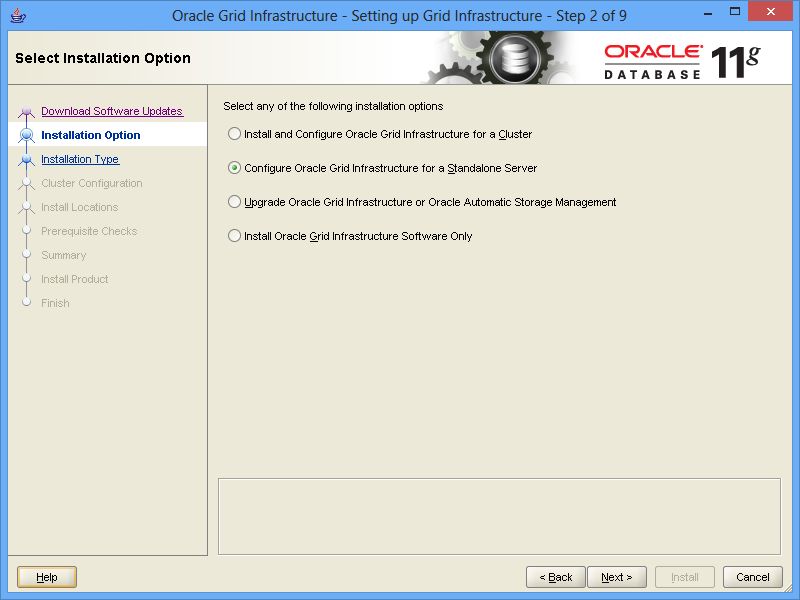Click the Summary step circle icon
Screen dimensions: 800x600
[x=28, y=255]
